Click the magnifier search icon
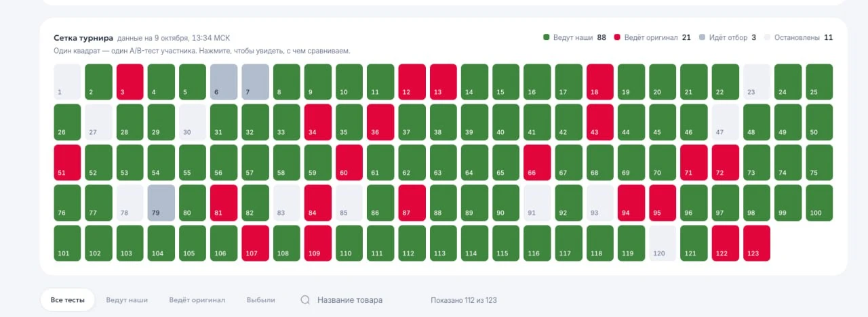This screenshot has width=868, height=317. pos(305,300)
